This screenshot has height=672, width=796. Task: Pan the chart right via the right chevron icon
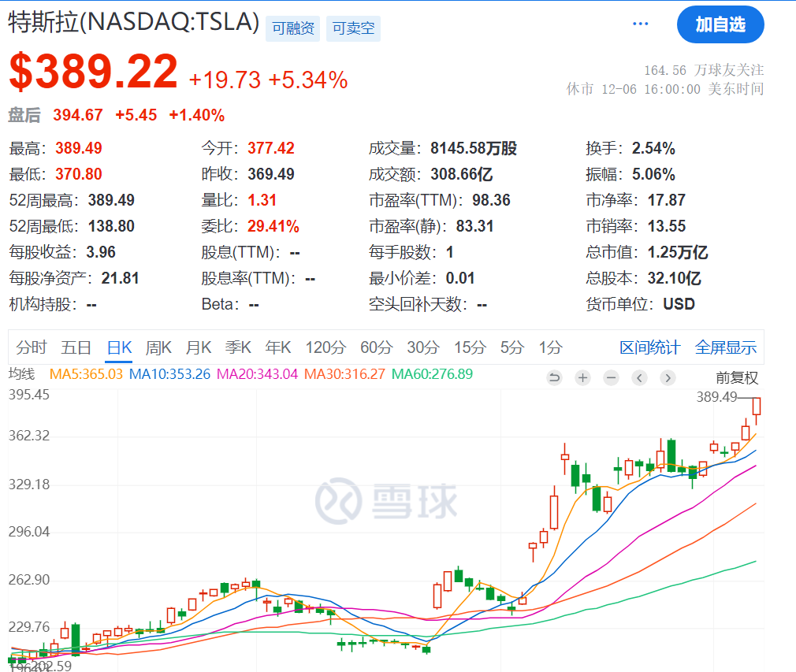click(668, 377)
